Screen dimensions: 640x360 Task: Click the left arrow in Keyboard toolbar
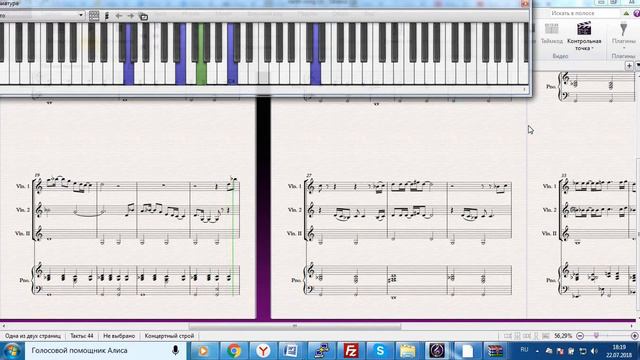119,16
